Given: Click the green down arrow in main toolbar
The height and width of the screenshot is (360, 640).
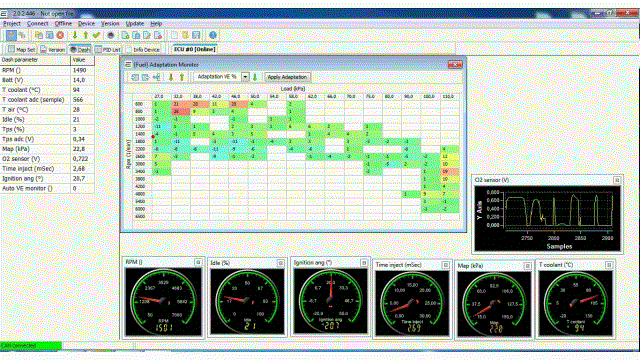Looking at the screenshot, I should click(75, 35).
